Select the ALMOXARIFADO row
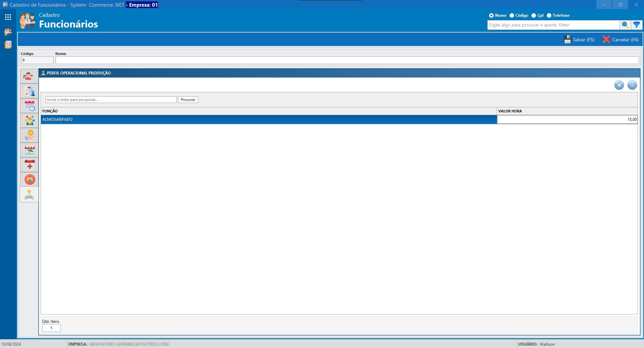Image resolution: width=644 pixels, height=348 pixels. [x=268, y=119]
